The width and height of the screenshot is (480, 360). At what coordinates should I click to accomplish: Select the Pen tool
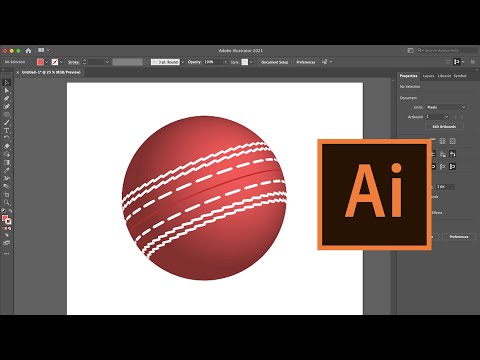[7, 98]
